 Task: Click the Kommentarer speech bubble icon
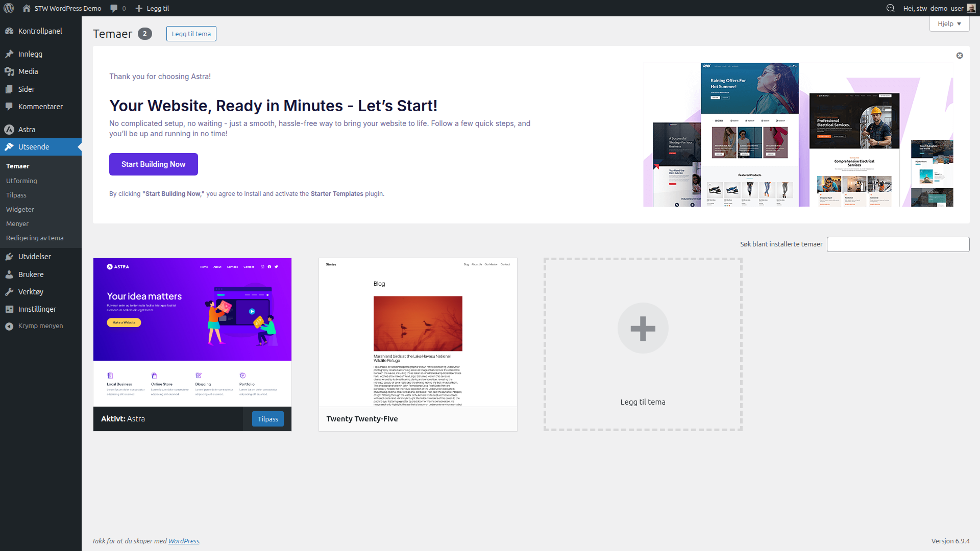pyautogui.click(x=9, y=107)
